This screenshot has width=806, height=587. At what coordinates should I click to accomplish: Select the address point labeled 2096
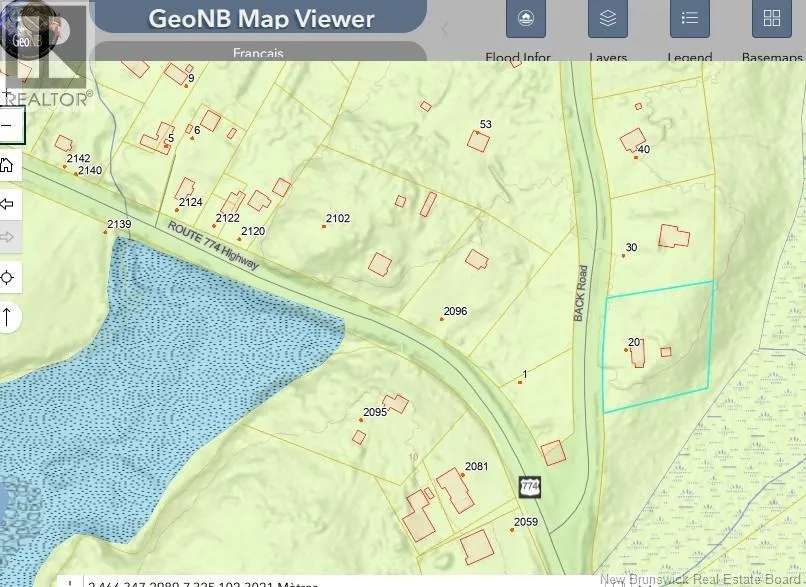tap(442, 319)
